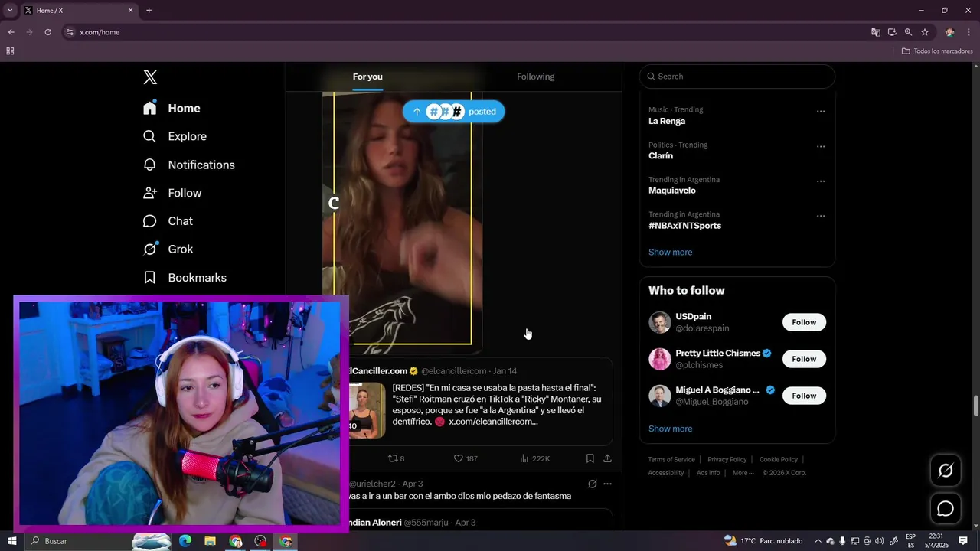Open more options for Clarín trend
The width and height of the screenshot is (980, 551).
[x=821, y=147]
